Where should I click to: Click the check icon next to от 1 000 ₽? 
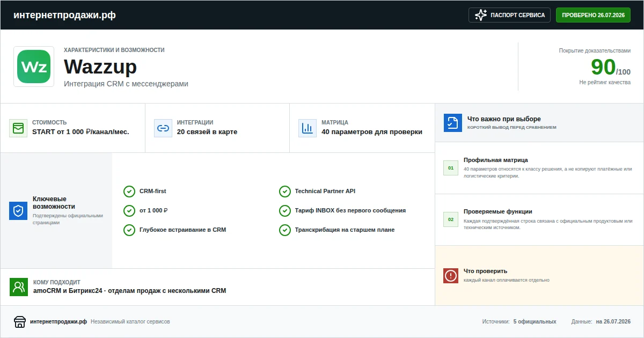coord(129,211)
